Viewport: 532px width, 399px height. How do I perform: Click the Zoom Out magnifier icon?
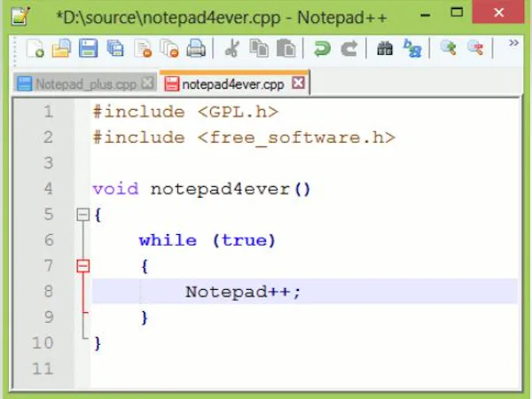tap(475, 48)
